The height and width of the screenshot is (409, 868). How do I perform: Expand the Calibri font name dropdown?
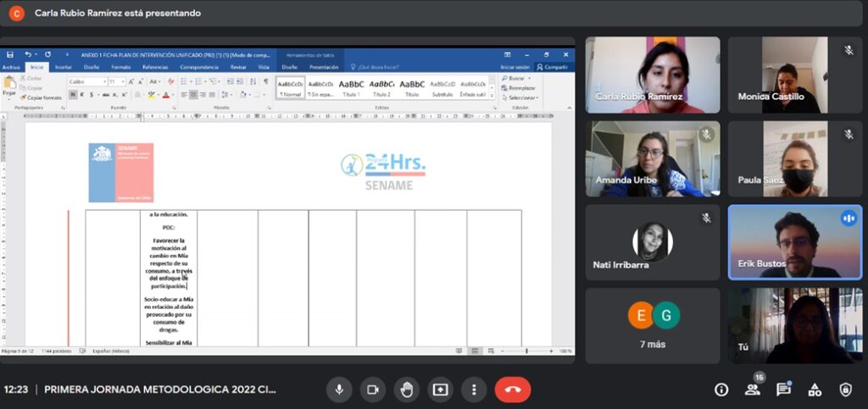click(x=103, y=82)
